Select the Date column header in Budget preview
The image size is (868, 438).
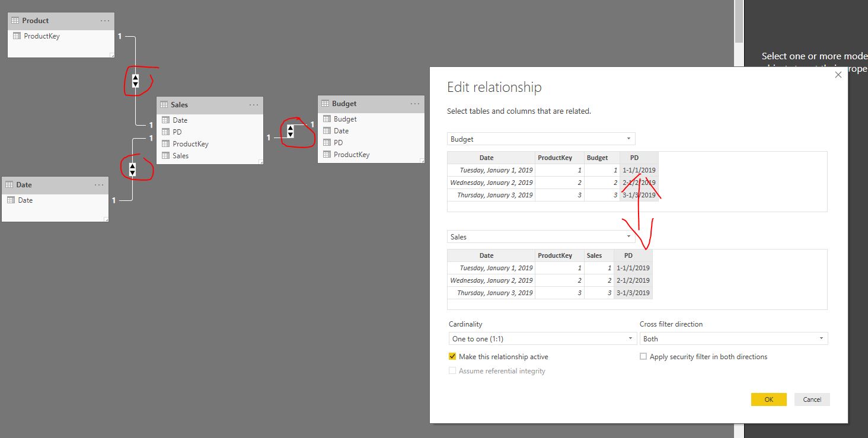coord(492,158)
